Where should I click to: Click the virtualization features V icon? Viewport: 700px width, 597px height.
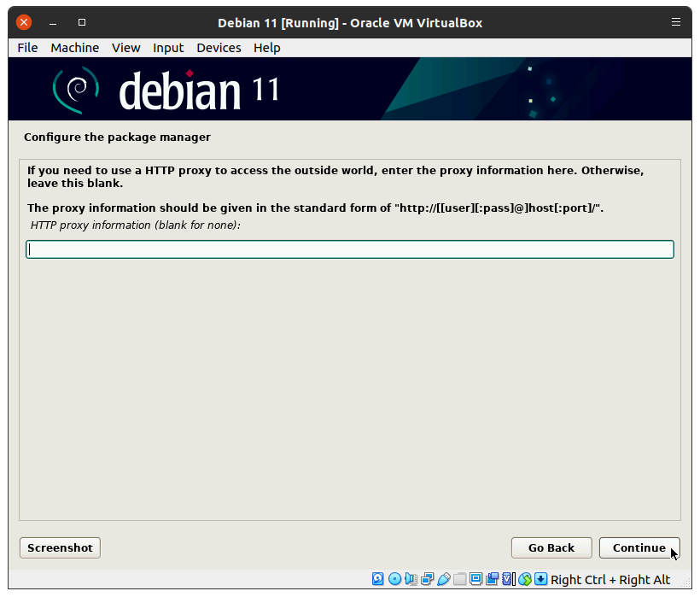pyautogui.click(x=508, y=579)
